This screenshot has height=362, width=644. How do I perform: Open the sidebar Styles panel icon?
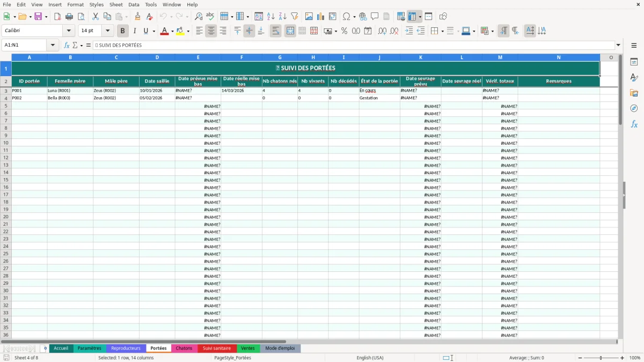click(634, 78)
